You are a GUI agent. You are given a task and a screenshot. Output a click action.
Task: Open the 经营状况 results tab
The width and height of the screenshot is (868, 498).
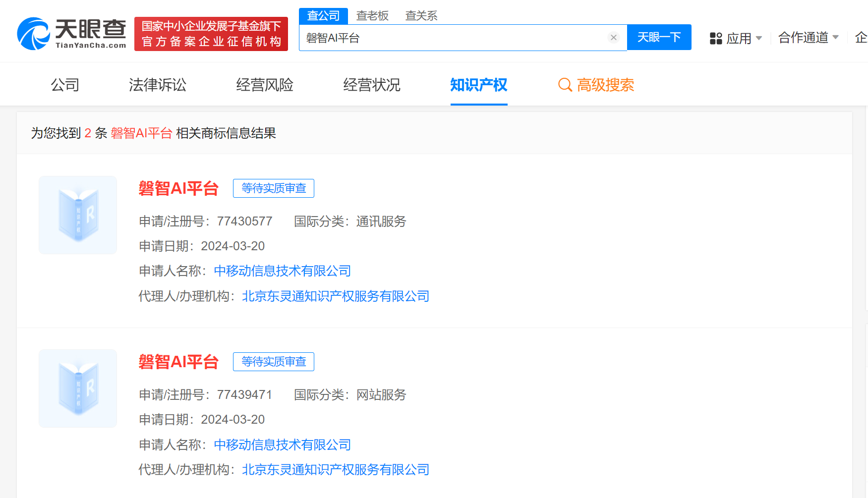point(371,85)
